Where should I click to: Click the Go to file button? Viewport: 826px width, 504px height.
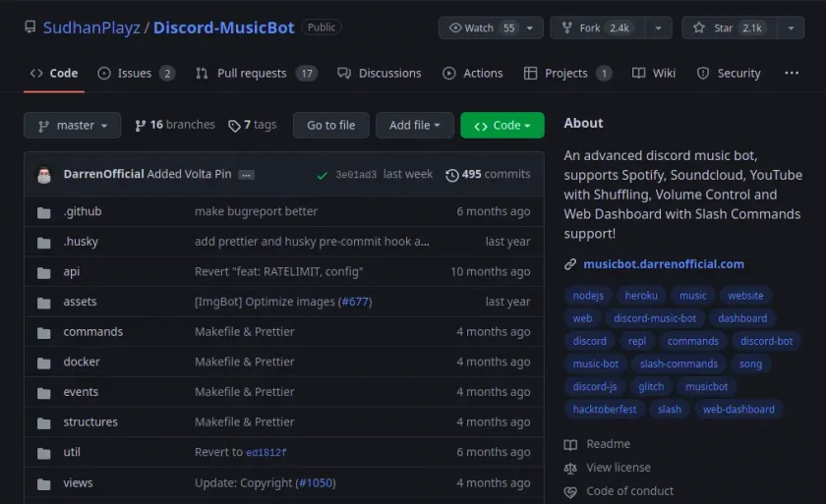coord(330,125)
